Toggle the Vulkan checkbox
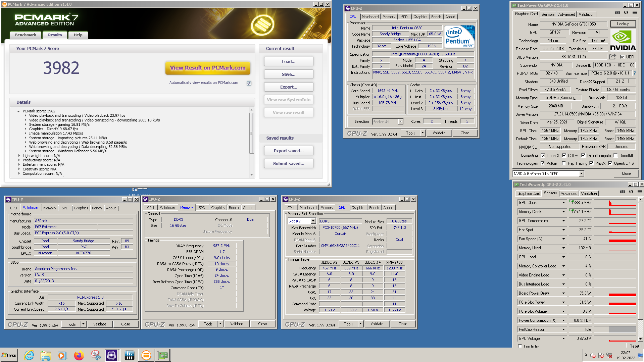 tap(543, 163)
